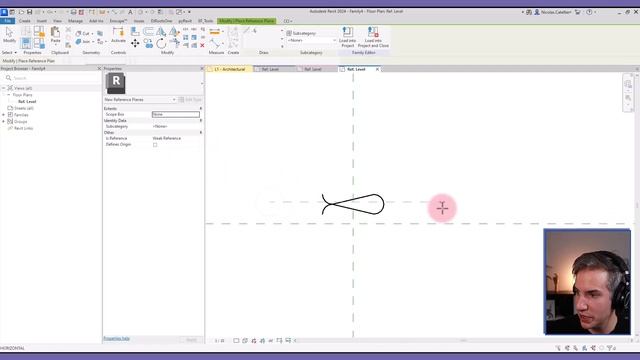Screen dimensions: 640x360
Task: Click the visual style icon in view control bar
Action: (x=245, y=340)
